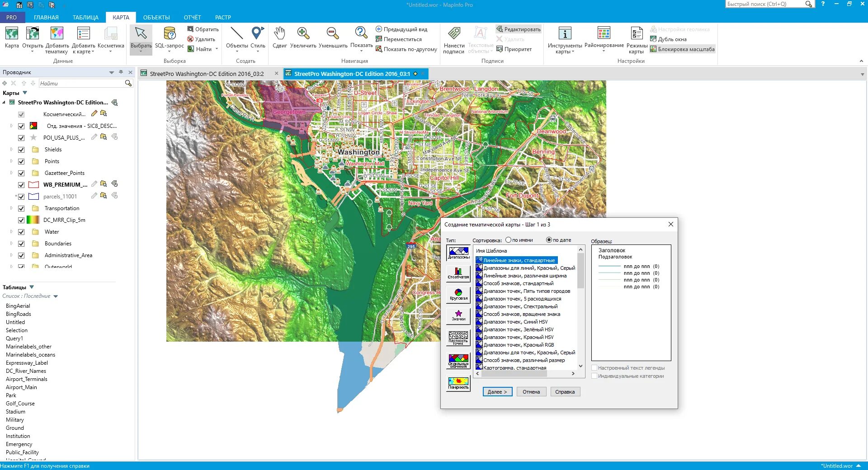The width and height of the screenshot is (868, 470).
Task: Choose the Плотность точек type
Action: 458,338
